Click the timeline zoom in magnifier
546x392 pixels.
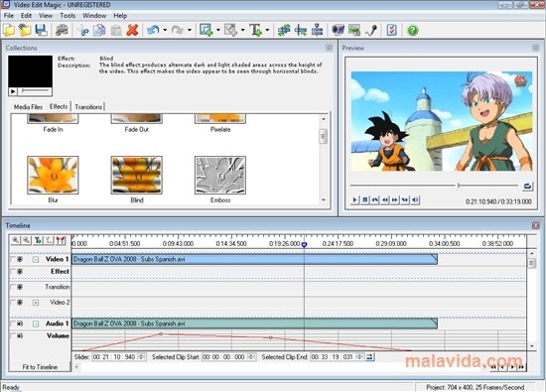point(16,240)
